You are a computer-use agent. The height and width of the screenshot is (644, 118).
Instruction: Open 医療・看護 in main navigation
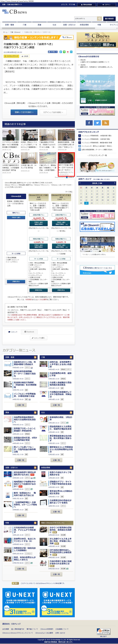coord(9,25)
